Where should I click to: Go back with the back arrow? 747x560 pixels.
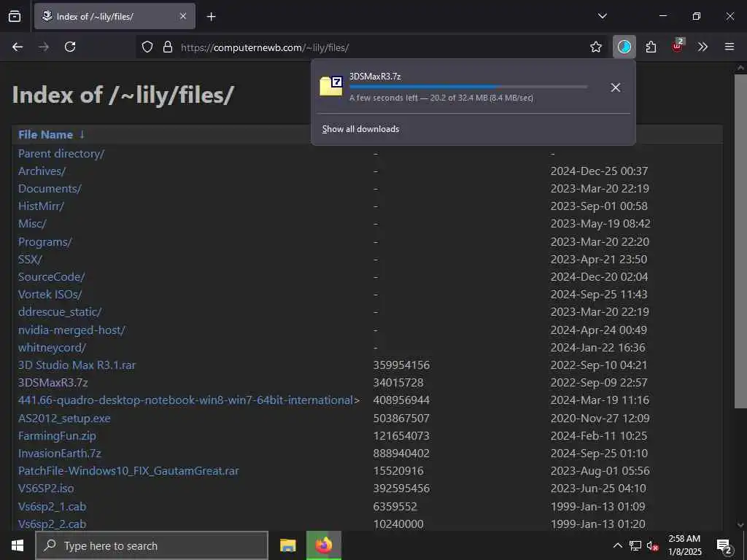coord(18,47)
